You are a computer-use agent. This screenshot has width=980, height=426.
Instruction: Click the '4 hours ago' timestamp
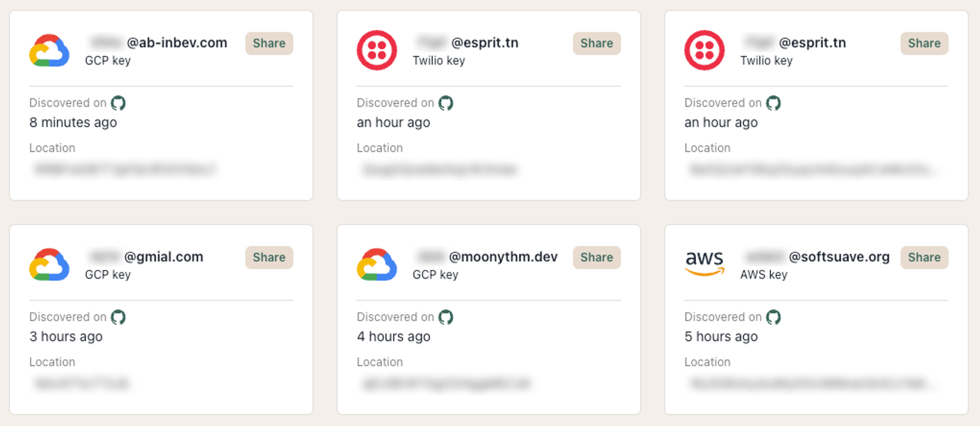pyautogui.click(x=394, y=337)
